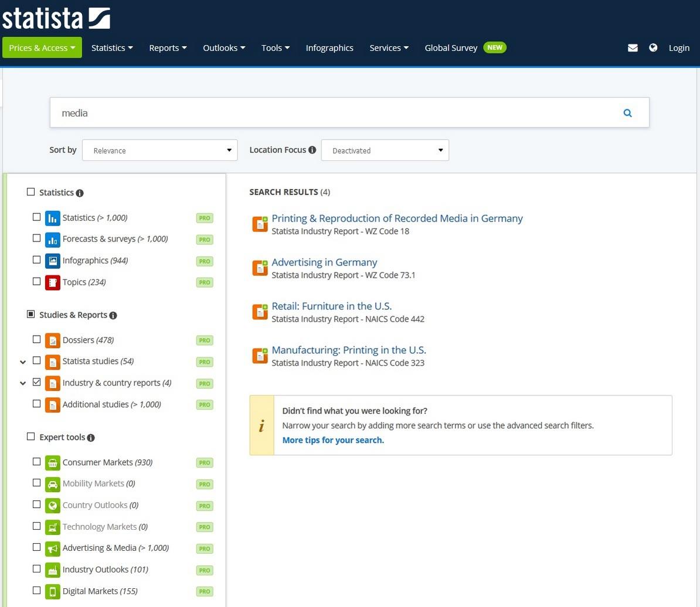Open the Tools menu dropdown

[276, 47]
